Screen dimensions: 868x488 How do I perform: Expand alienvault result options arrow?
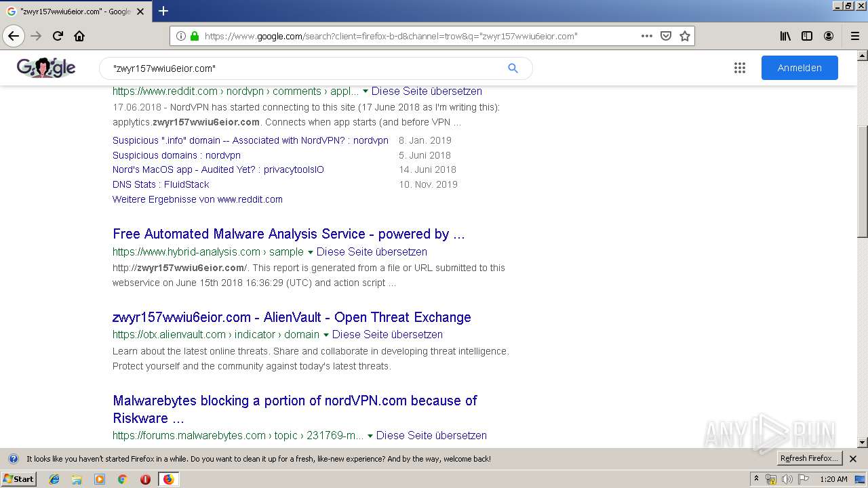click(326, 335)
